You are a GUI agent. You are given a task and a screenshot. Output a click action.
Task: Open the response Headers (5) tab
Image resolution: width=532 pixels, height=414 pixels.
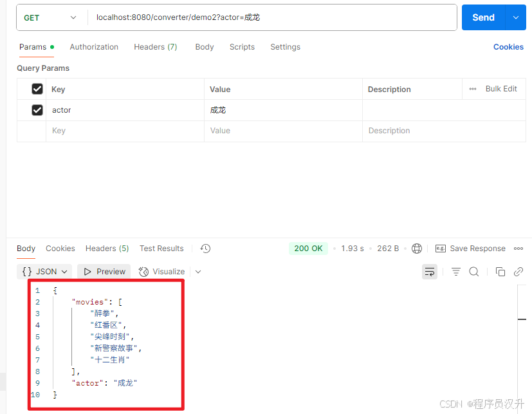(x=107, y=249)
